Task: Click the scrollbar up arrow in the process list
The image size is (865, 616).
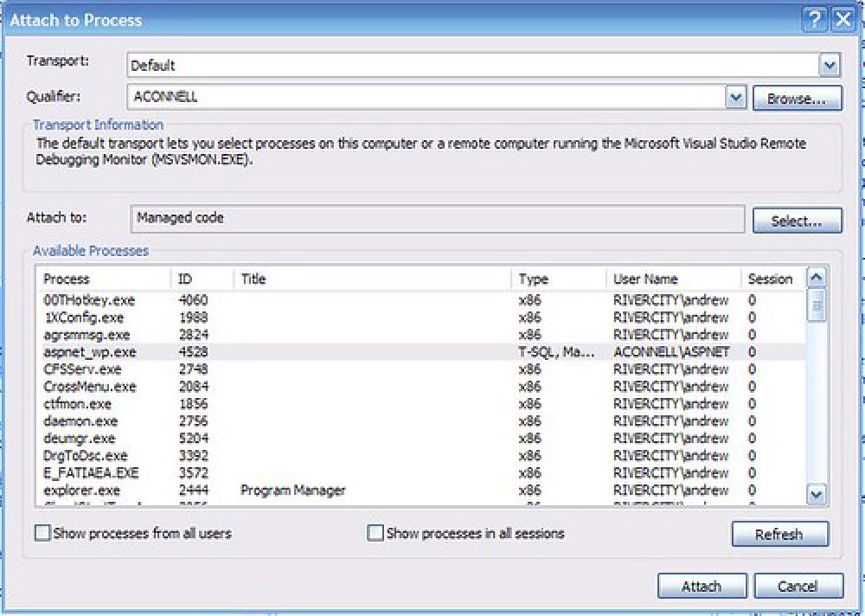Action: tap(816, 277)
